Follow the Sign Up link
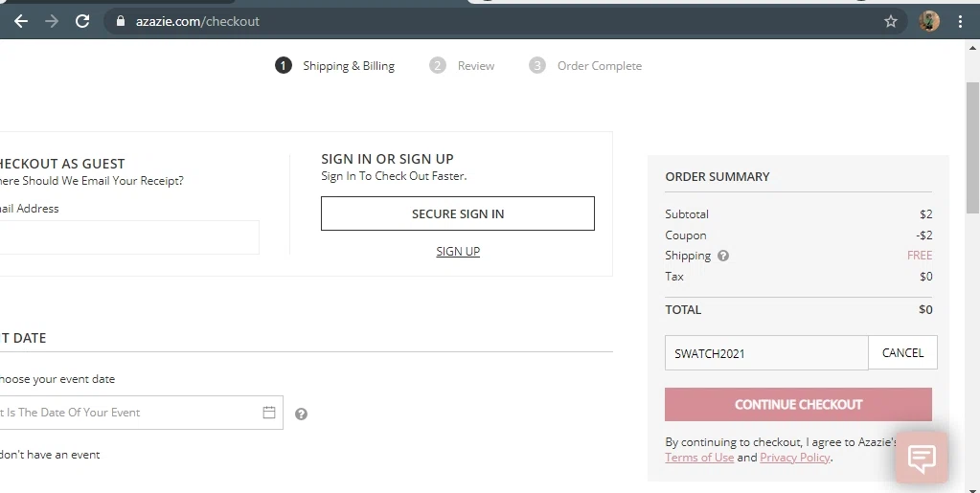The height and width of the screenshot is (493, 980). 458,252
